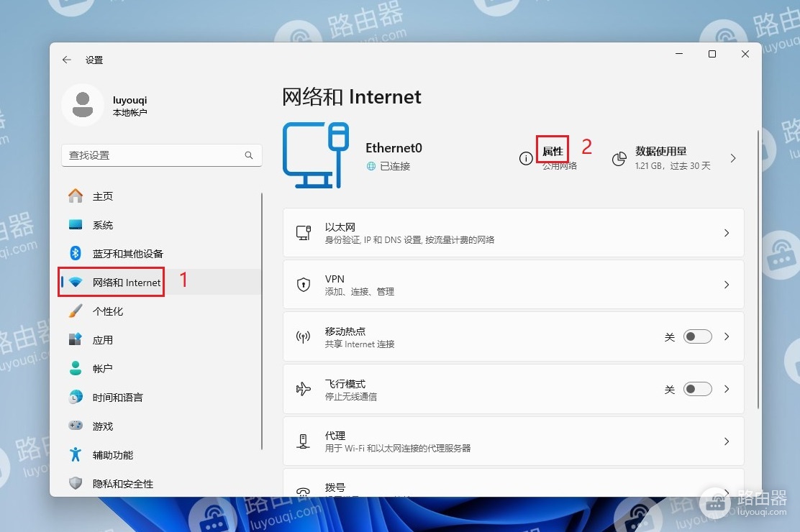
Task: Click the large Ethernet computer icon
Action: pos(316,155)
